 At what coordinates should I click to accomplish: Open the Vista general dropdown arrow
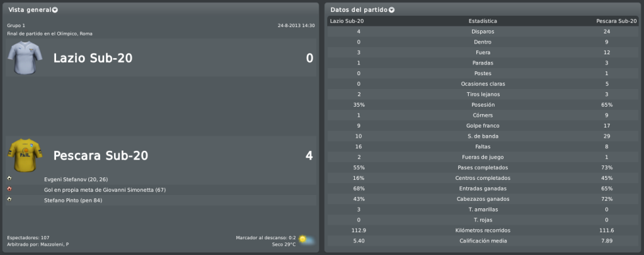point(55,10)
